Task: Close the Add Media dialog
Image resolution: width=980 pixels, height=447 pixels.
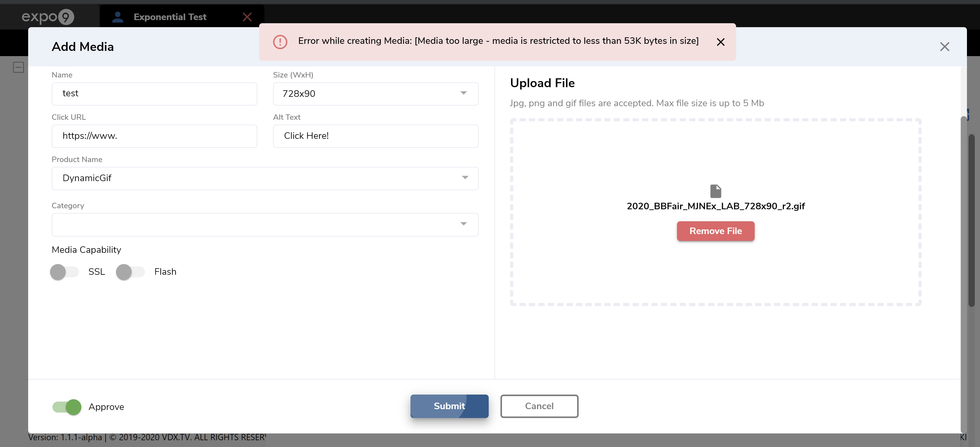Action: click(944, 46)
